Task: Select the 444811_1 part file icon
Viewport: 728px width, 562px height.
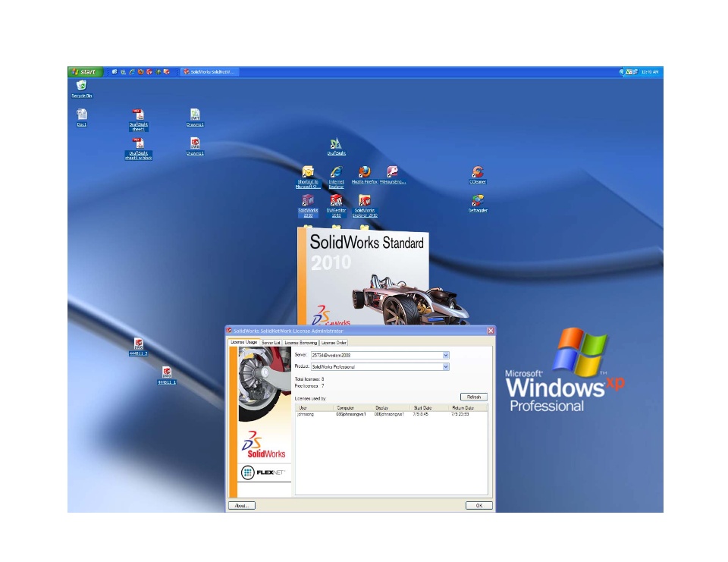Action: tap(167, 375)
